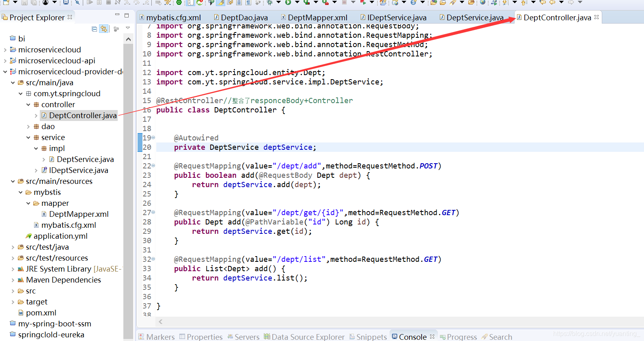Click the green power relaunch icon
The width and height of the screenshot is (644, 341).
point(179,2)
